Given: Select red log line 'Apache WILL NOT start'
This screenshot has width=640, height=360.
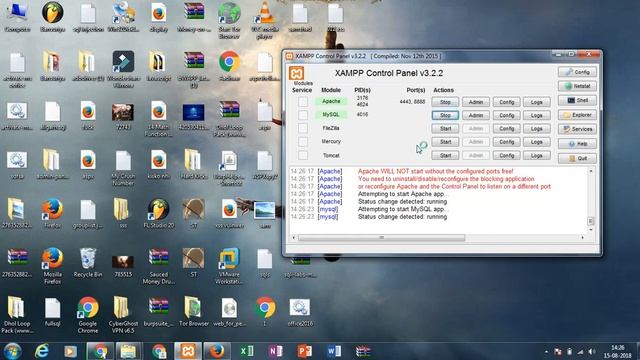Looking at the screenshot, I should (436, 171).
